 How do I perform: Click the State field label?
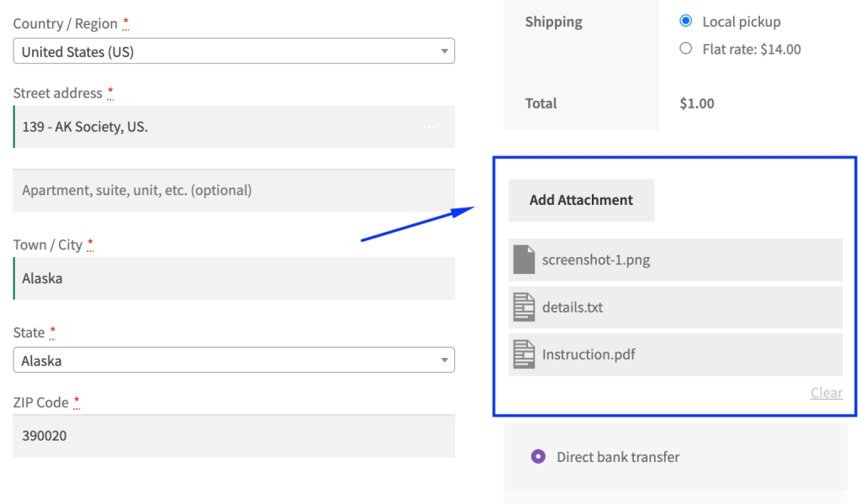coord(29,333)
